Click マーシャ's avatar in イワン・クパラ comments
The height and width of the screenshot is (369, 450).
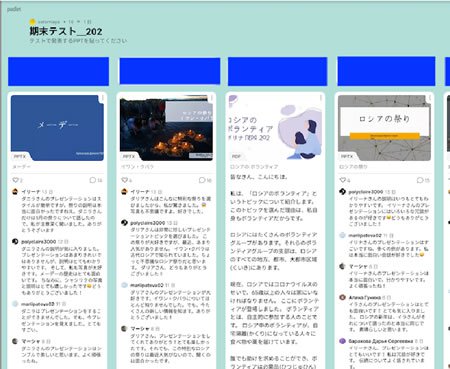tap(124, 329)
